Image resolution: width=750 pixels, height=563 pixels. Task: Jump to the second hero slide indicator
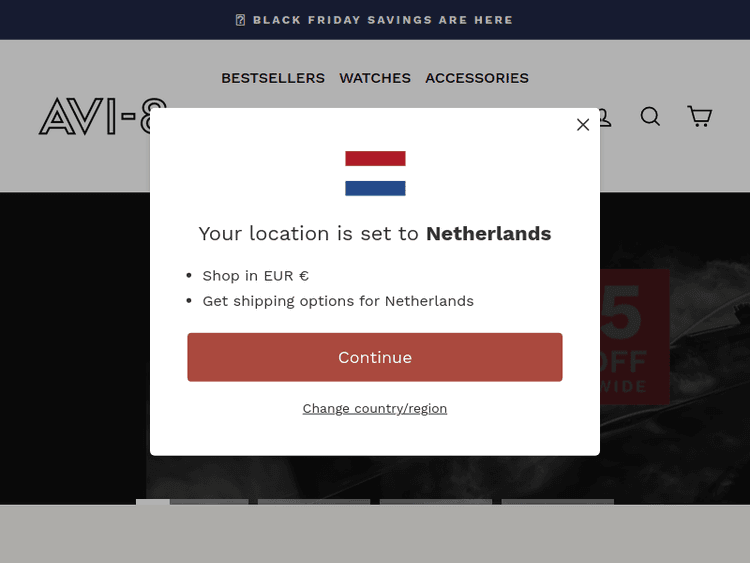point(314,501)
